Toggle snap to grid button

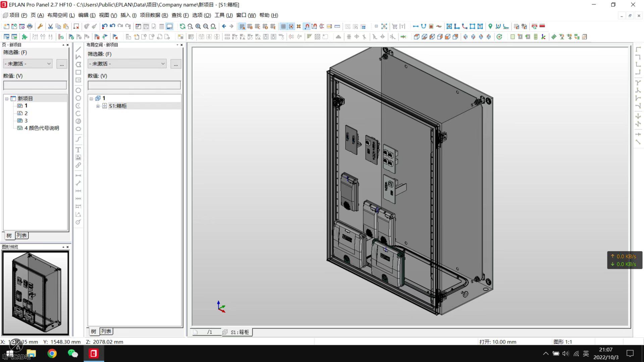291,26
